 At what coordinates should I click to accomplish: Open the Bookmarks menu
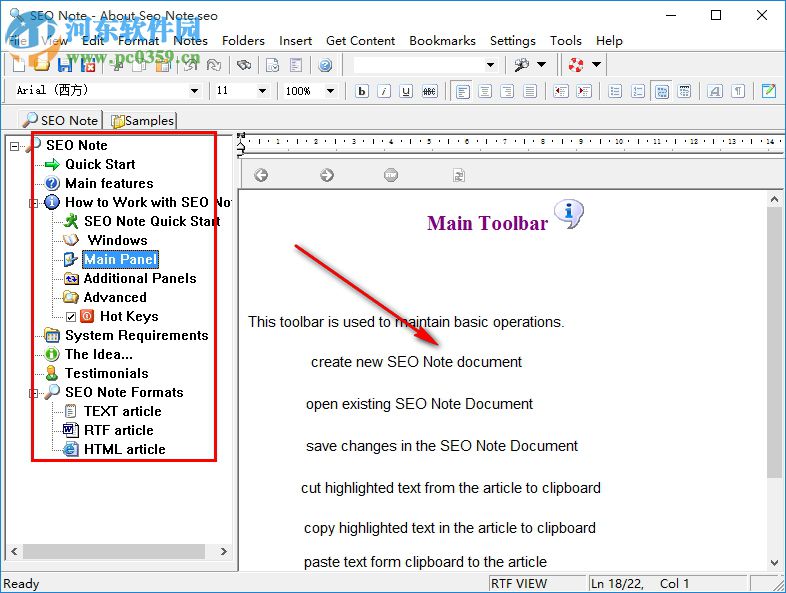tap(442, 41)
